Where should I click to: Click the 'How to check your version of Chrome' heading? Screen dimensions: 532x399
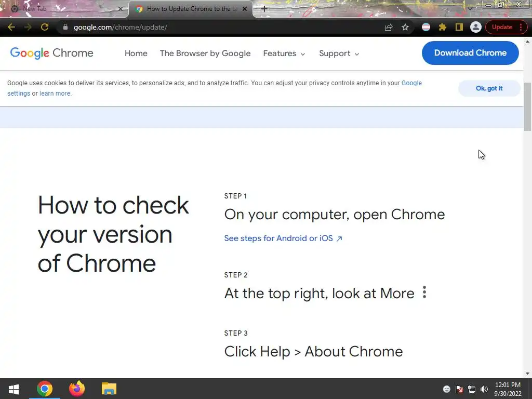pos(113,234)
